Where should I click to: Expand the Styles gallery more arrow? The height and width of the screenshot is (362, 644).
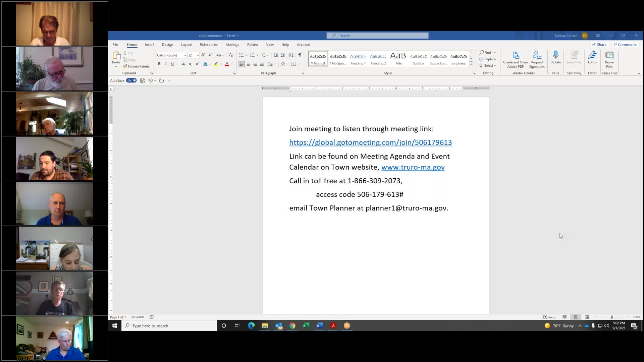tap(471, 64)
